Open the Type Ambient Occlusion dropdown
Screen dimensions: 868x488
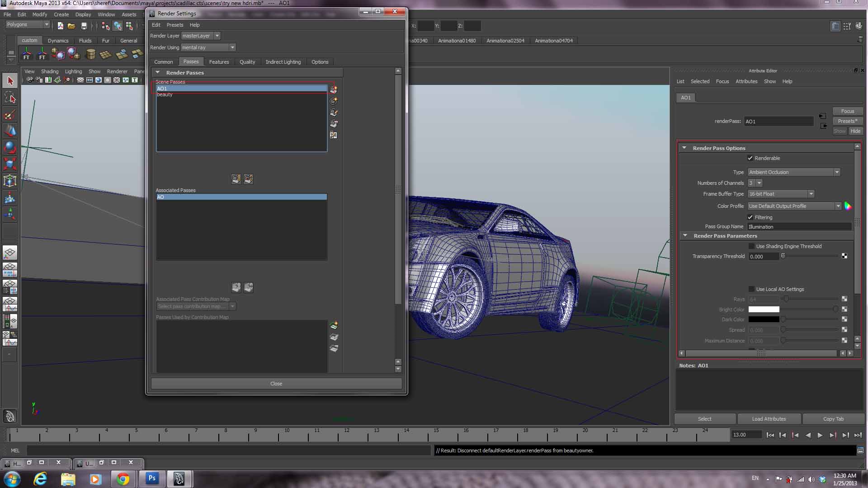tap(794, 172)
